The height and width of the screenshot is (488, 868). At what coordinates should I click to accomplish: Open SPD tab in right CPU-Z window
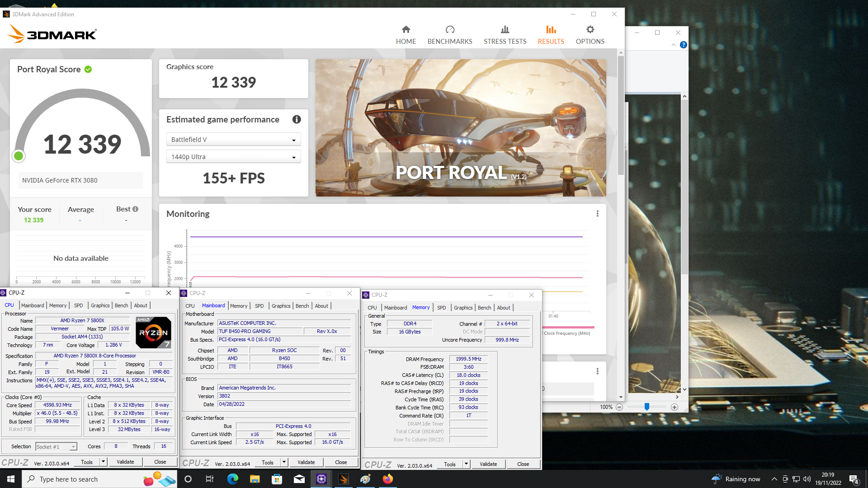click(x=441, y=308)
